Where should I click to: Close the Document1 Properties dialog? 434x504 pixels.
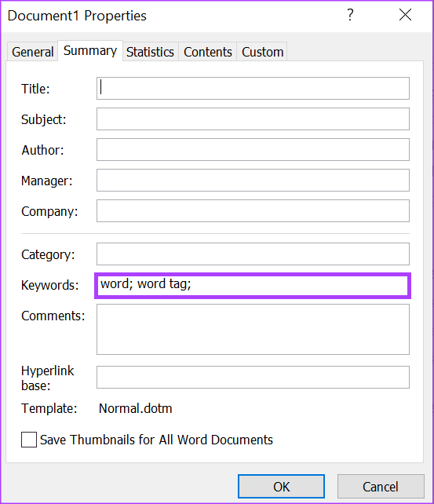pyautogui.click(x=405, y=15)
